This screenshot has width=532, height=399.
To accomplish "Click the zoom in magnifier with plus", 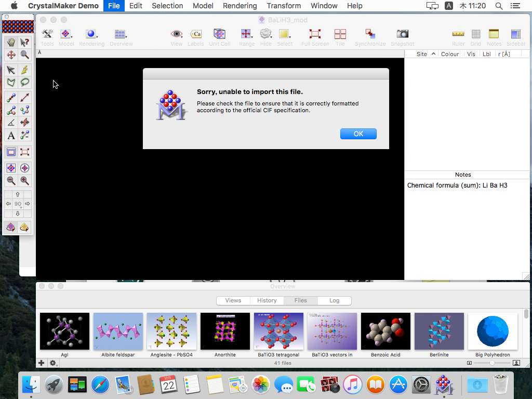I will [24, 180].
